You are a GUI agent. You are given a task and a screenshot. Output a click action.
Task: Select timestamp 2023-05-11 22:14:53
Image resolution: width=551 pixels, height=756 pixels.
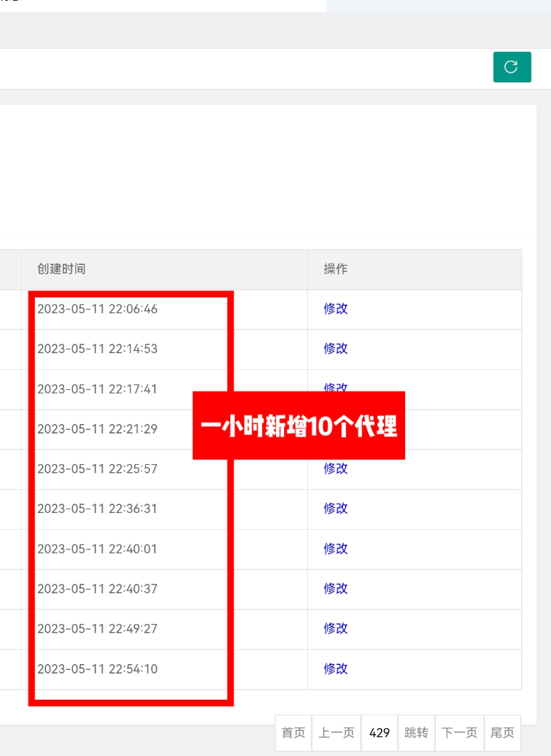[x=97, y=349]
